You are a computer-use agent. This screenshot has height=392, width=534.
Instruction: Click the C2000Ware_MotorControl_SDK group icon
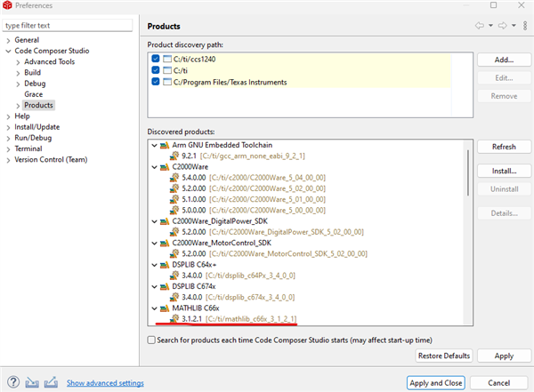pos(165,244)
